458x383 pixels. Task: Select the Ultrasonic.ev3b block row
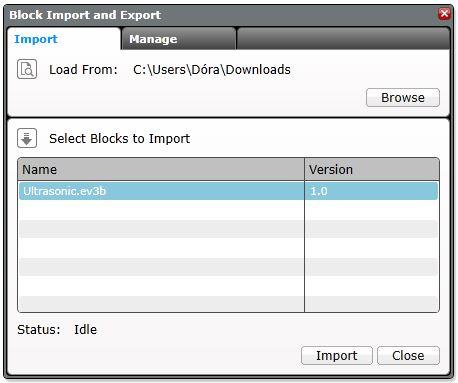pyautogui.click(x=228, y=191)
